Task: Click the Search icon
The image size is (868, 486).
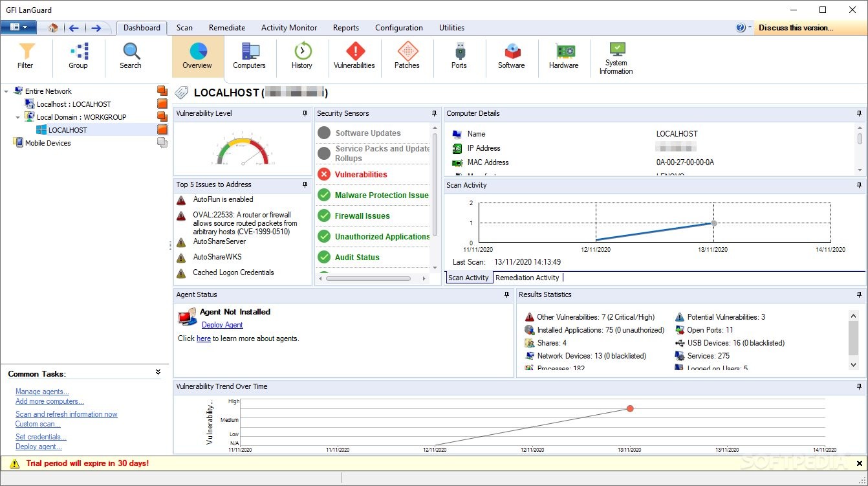Action: point(130,57)
